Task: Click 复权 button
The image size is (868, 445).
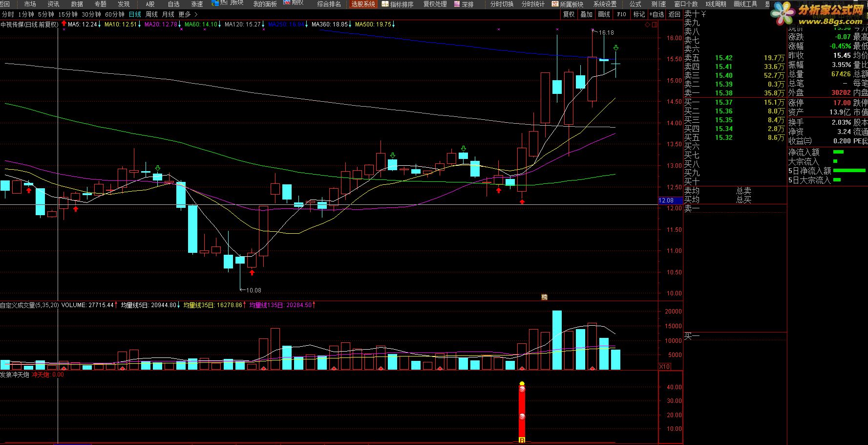Action: [569, 15]
